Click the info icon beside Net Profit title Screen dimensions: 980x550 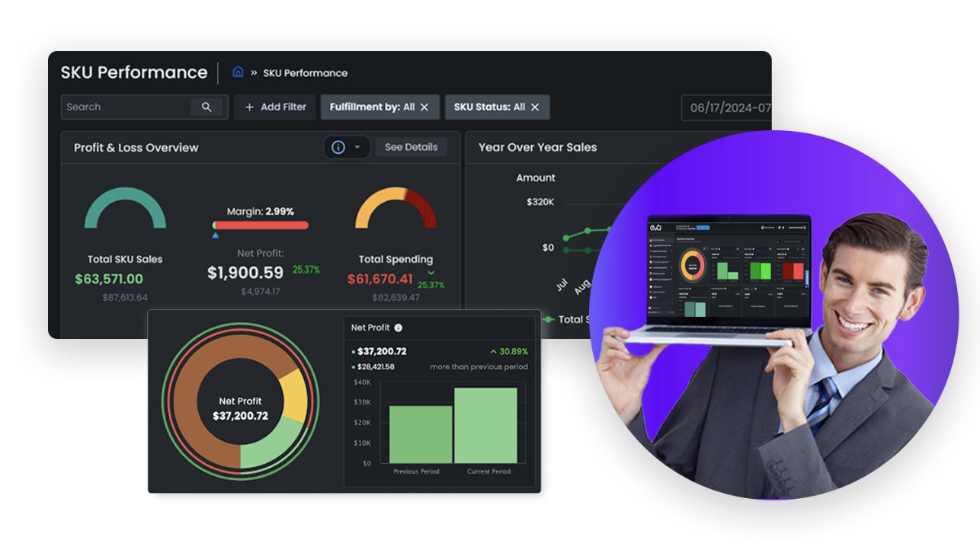tap(398, 328)
